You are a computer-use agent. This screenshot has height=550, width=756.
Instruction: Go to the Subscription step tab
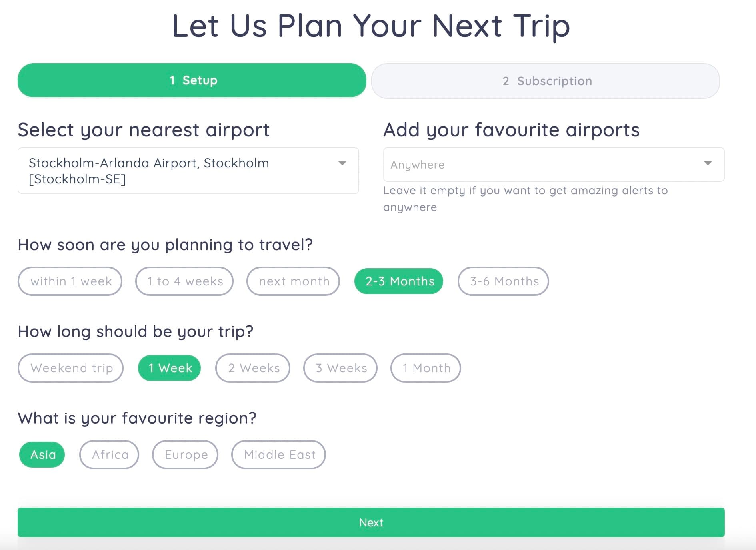tap(546, 81)
